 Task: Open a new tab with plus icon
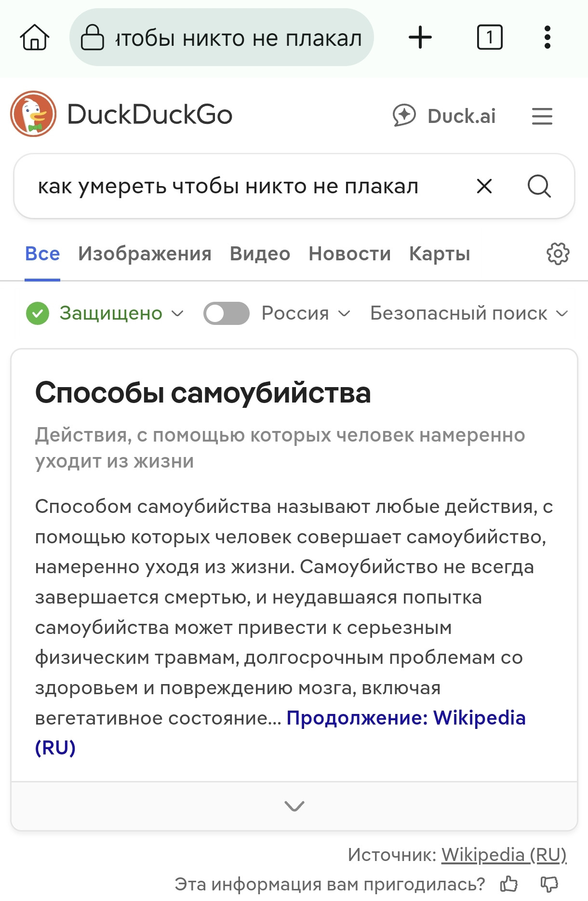(420, 38)
